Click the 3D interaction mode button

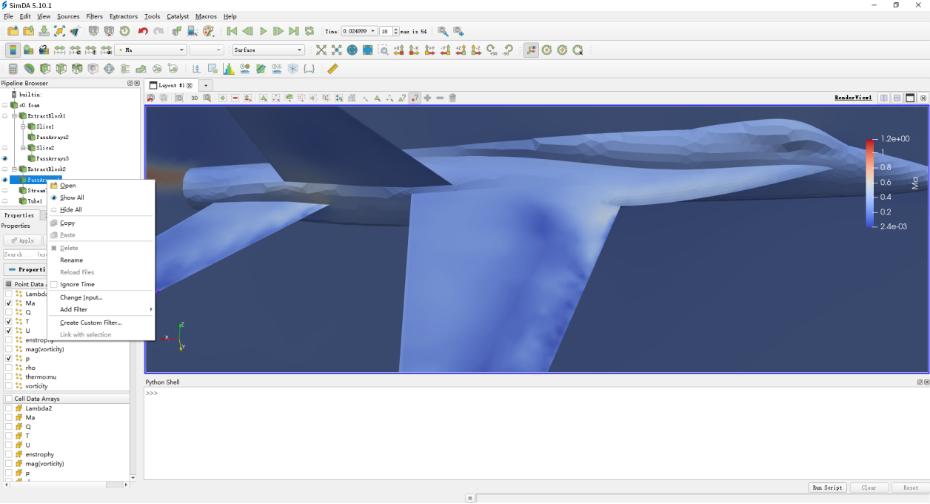tap(195, 98)
